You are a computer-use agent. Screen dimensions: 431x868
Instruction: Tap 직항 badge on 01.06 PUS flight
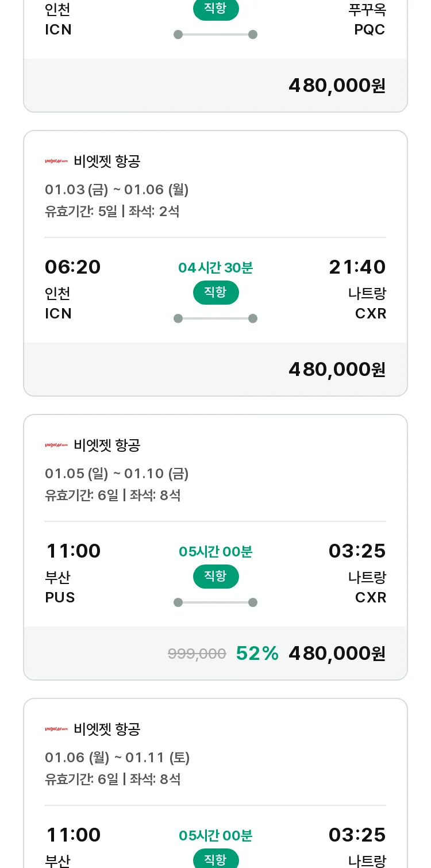point(215,859)
